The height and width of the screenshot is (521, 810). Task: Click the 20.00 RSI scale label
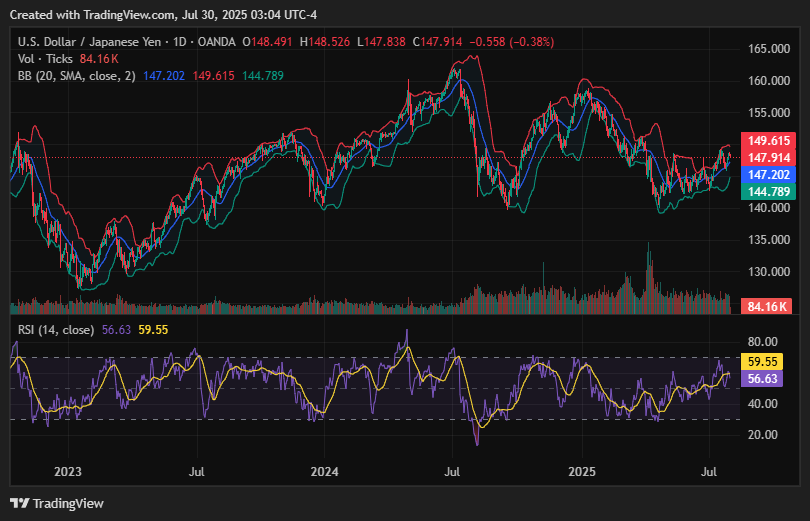(x=763, y=435)
